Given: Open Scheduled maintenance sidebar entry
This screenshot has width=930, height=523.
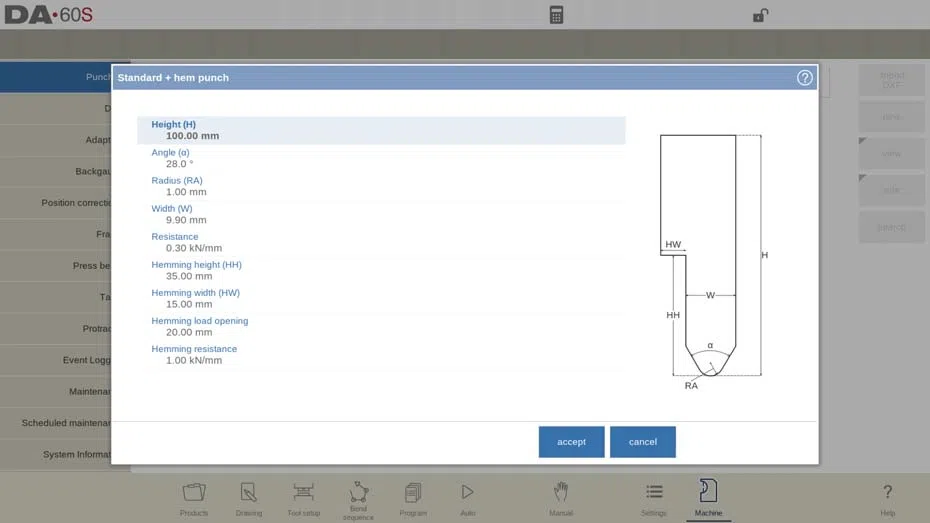Looking at the screenshot, I should click(x=56, y=423).
